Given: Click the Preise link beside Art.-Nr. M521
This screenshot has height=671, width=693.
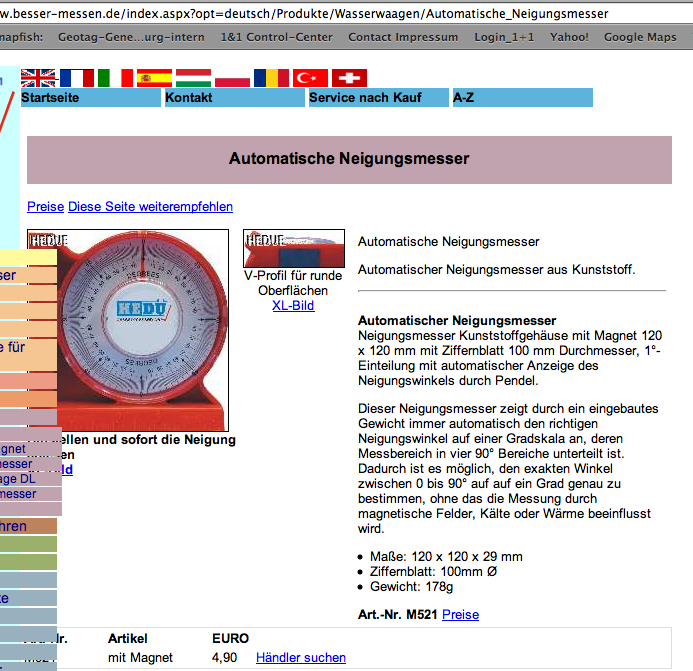Looking at the screenshot, I should pyautogui.click(x=460, y=614).
